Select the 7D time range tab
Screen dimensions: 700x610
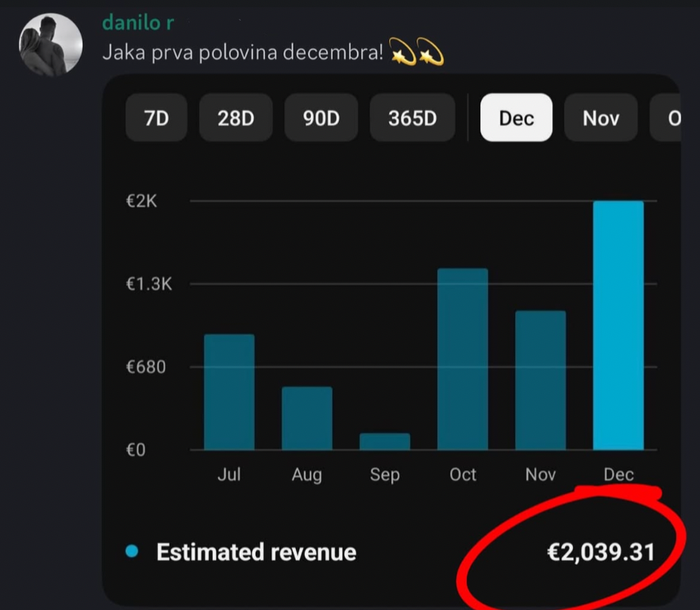[x=155, y=117]
